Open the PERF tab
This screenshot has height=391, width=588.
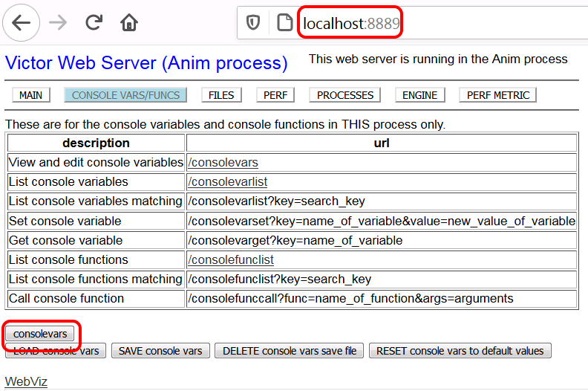(275, 95)
